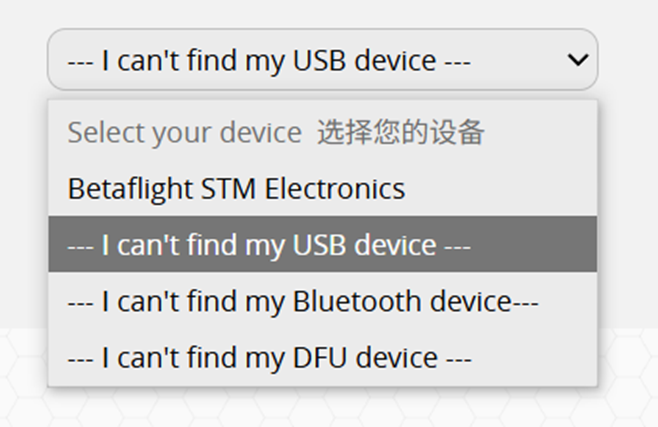Click the Chinese 选择您的设备 placeholder text
The image size is (658, 427).
[x=401, y=132]
